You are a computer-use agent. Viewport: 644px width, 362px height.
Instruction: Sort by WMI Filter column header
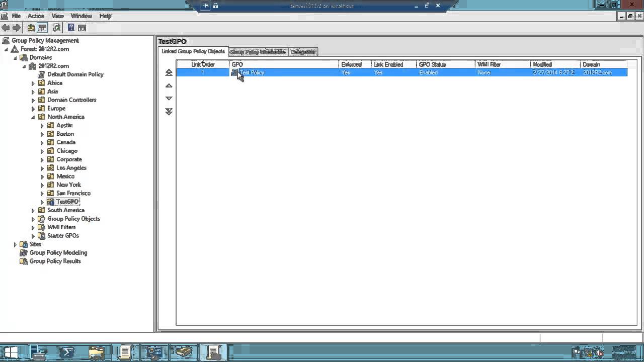pos(503,65)
